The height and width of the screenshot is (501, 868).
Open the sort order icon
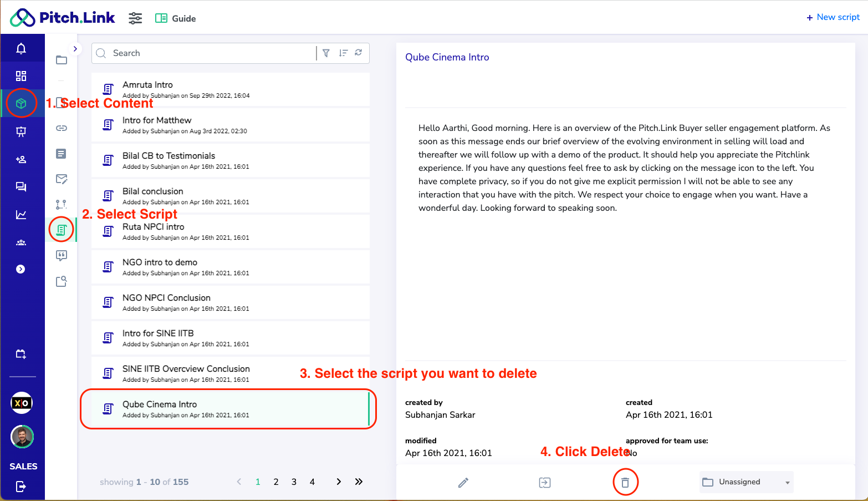(343, 53)
